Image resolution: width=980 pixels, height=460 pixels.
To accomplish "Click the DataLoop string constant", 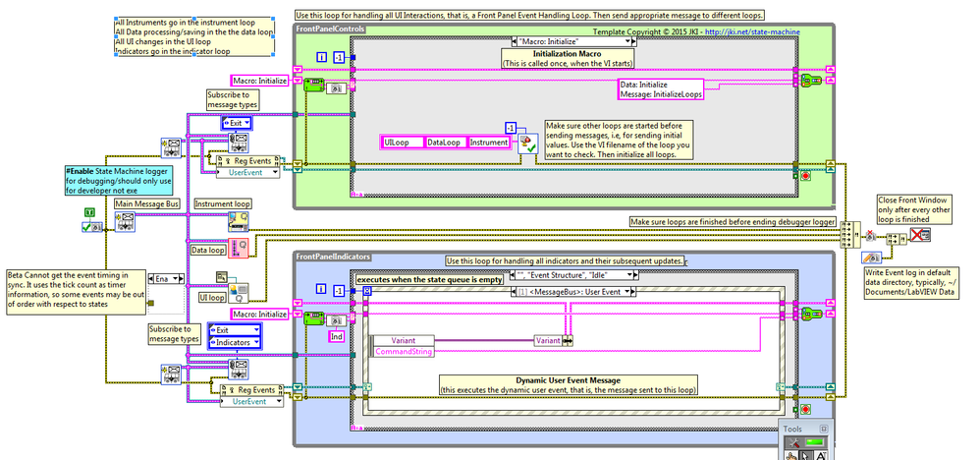I will pos(446,143).
